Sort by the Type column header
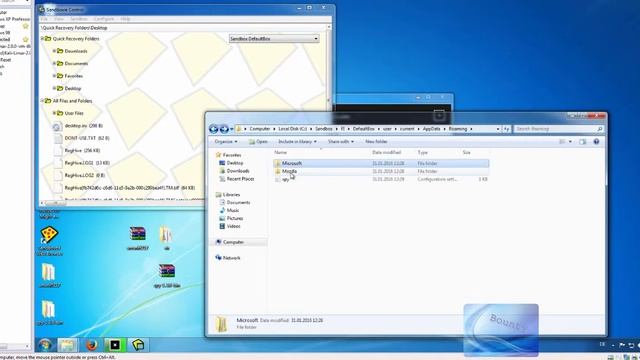Image resolution: width=640 pixels, height=360 pixels. coord(422,152)
